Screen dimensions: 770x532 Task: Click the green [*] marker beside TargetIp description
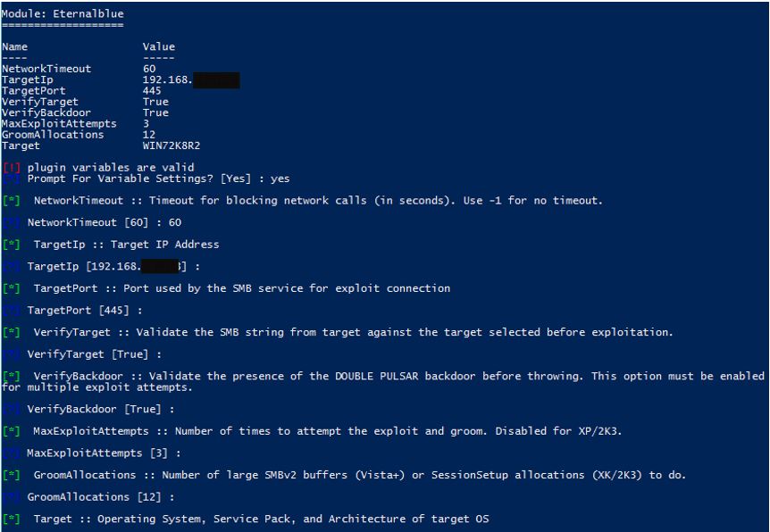point(12,245)
